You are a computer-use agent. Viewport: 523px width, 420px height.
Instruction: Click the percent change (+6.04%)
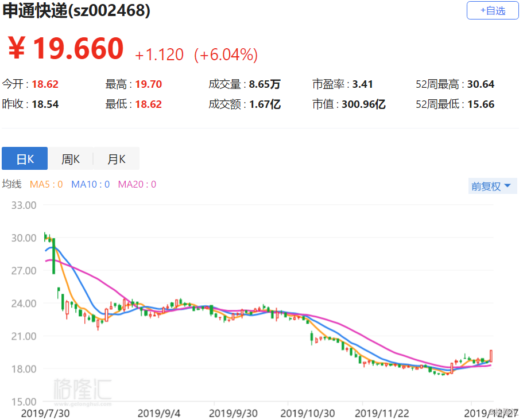(226, 55)
